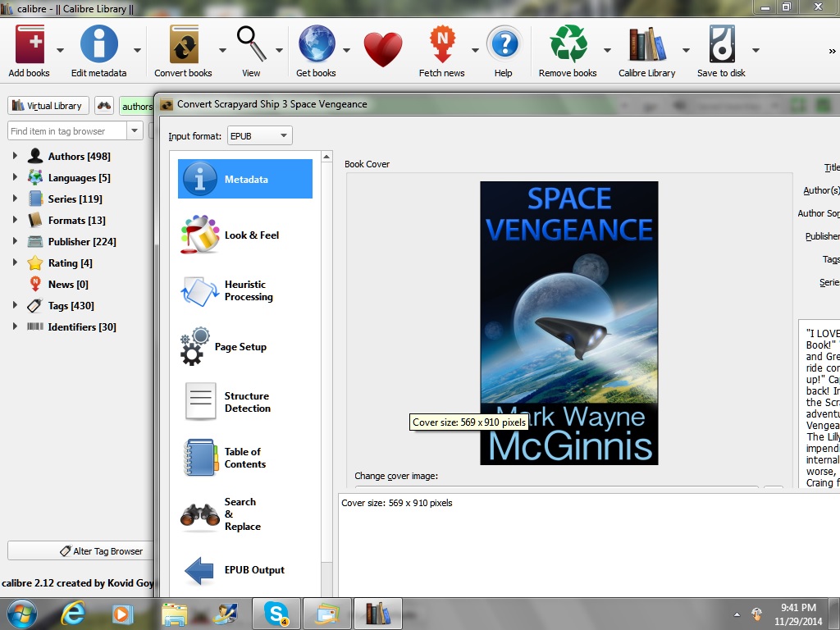The height and width of the screenshot is (630, 840).
Task: Expand the Formats [13] tree node
Action: point(15,220)
